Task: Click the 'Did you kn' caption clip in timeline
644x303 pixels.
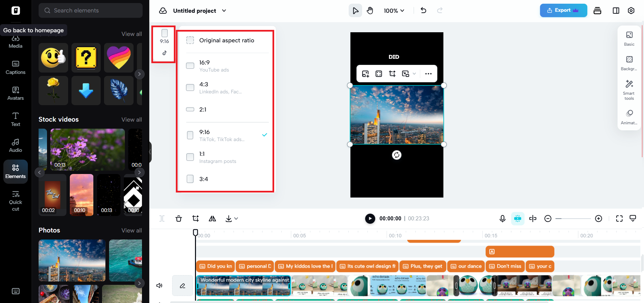Action: [x=216, y=266]
